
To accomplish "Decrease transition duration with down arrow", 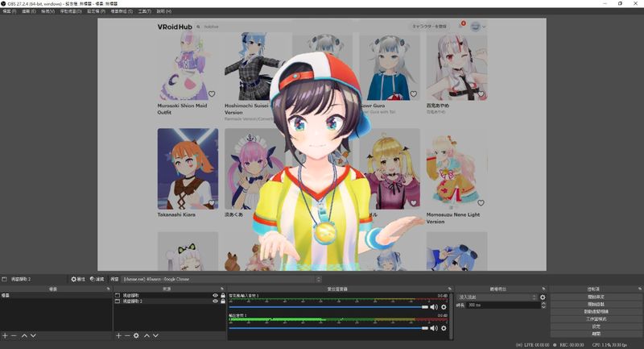I will (x=543, y=307).
